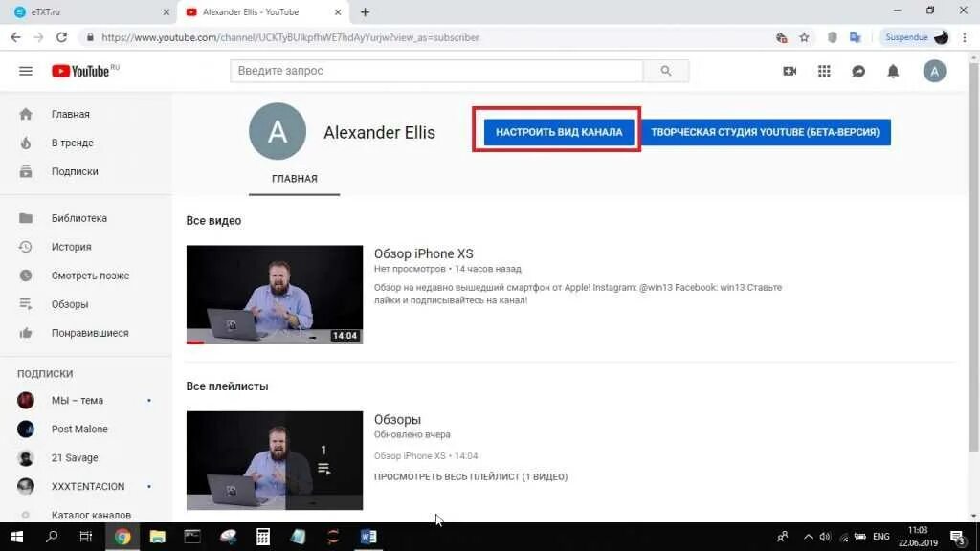This screenshot has width=980, height=551.
Task: Open Понравившиеся liked videos
Action: pos(86,333)
